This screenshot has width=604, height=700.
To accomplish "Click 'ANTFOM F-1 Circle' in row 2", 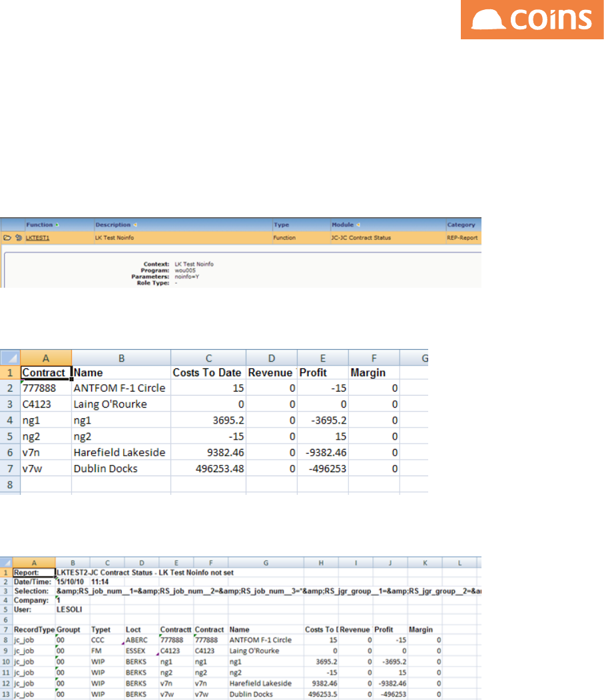I will (121, 388).
